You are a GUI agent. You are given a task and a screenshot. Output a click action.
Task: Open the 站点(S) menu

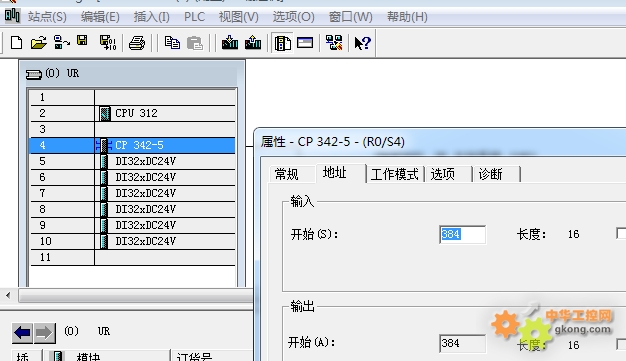47,17
